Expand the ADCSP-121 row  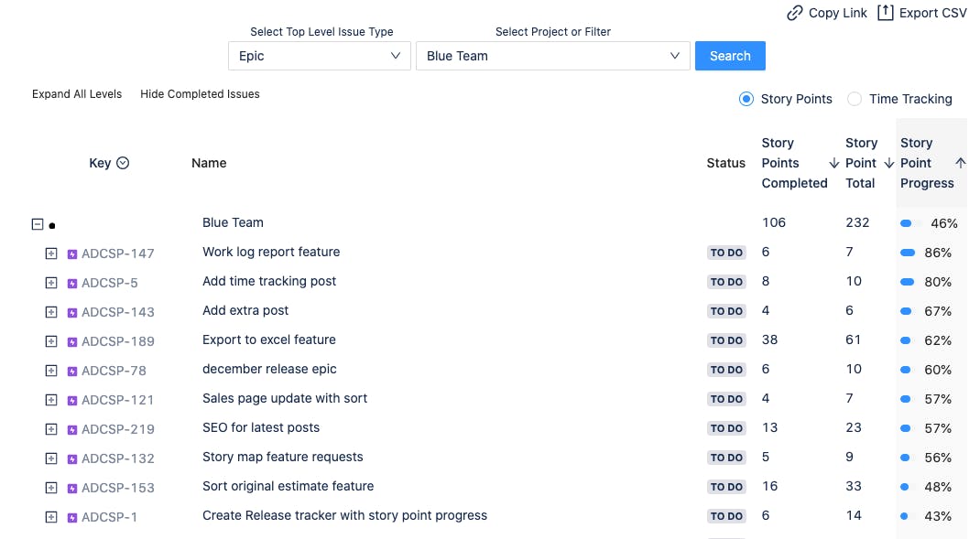pyautogui.click(x=51, y=400)
